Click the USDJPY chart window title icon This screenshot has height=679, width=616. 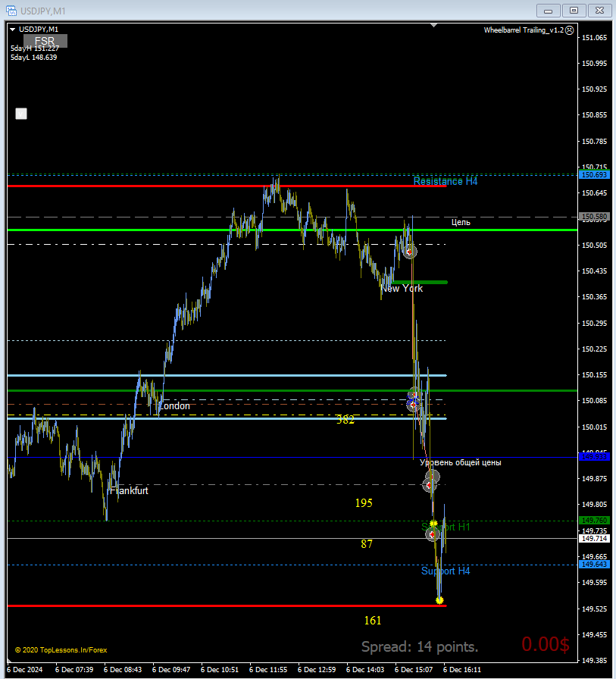coord(11,11)
